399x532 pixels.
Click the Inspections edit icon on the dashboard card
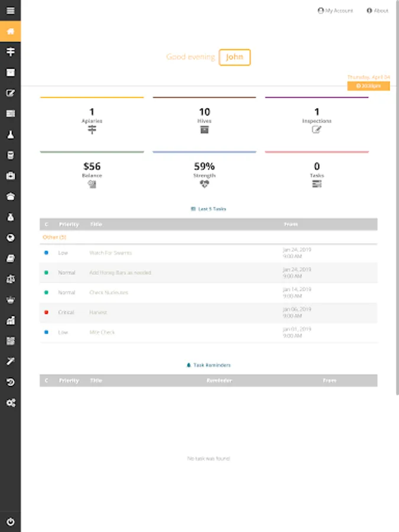(x=317, y=129)
